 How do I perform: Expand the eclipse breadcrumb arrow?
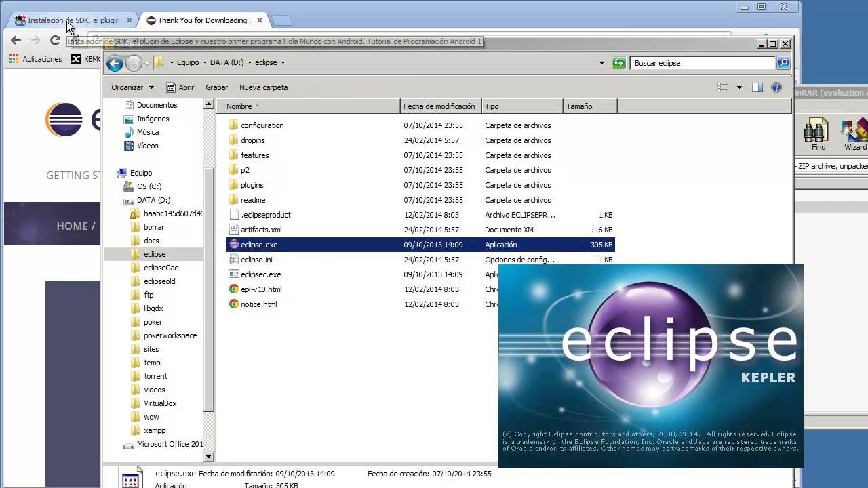tap(283, 62)
